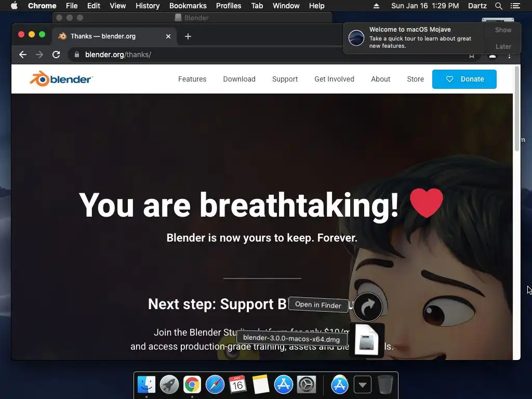
Task: Go to the Support page
Action: click(285, 79)
